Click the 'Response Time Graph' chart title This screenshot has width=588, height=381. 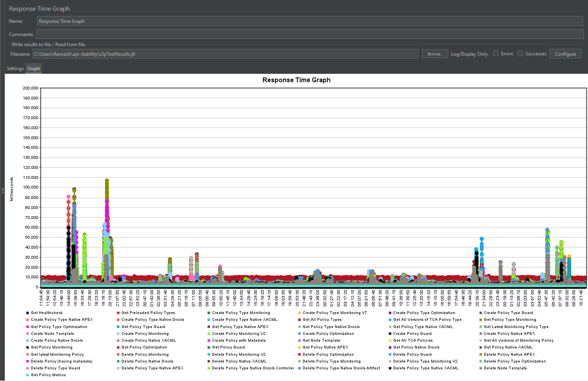pyautogui.click(x=297, y=80)
